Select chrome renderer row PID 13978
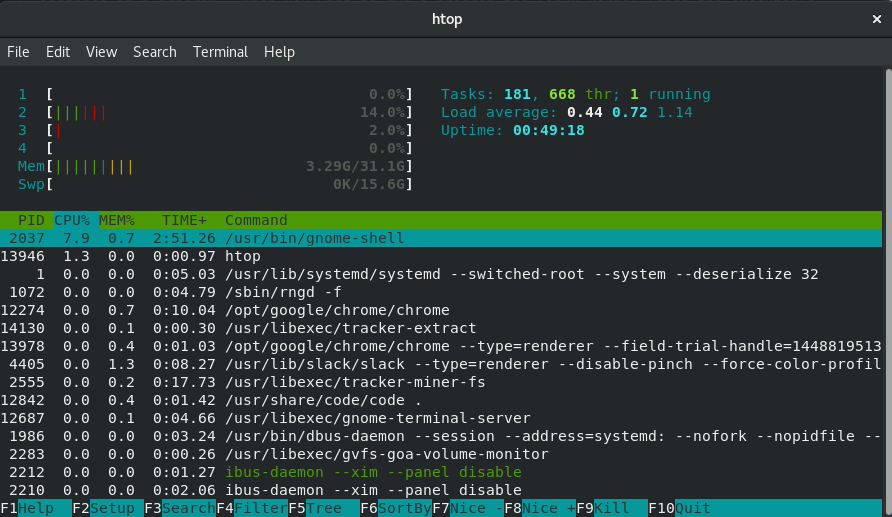 (x=441, y=346)
